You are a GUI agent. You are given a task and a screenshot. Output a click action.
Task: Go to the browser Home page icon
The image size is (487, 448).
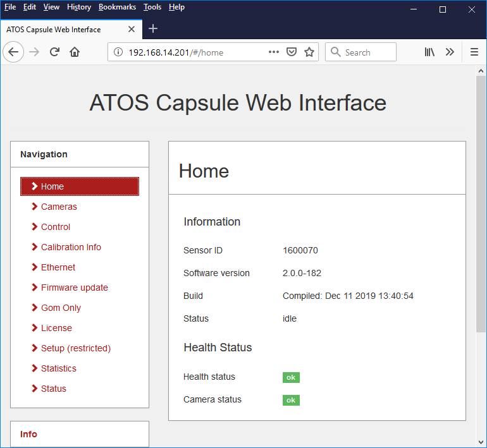tap(75, 52)
